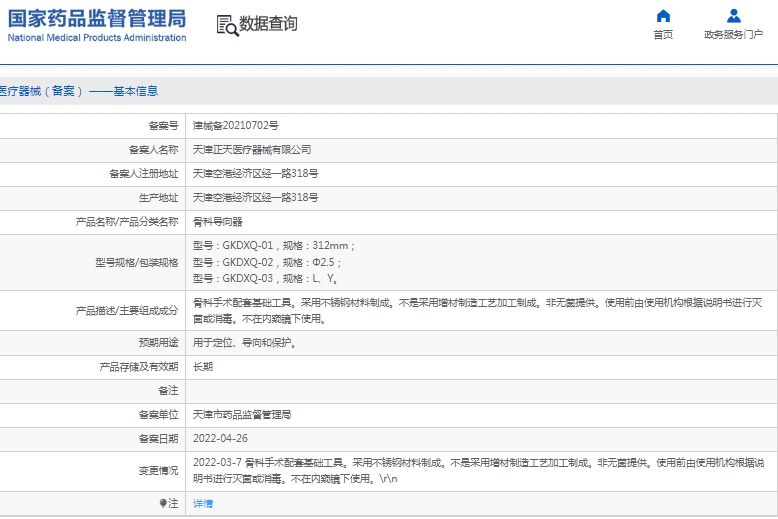This screenshot has height=519, width=778.
Task: Click the 国家药品监督管理局 logo
Action: (x=97, y=19)
